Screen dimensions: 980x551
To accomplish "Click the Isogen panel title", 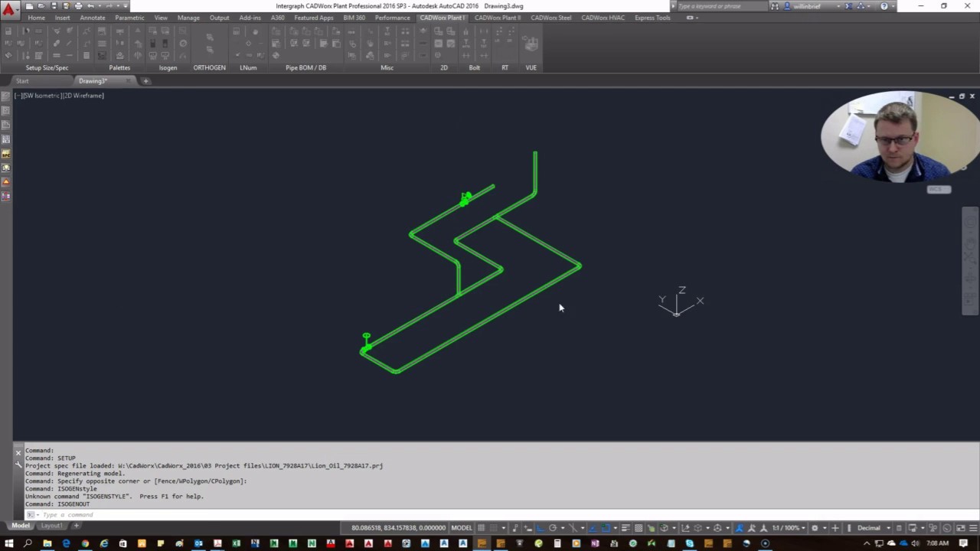I will (x=168, y=67).
